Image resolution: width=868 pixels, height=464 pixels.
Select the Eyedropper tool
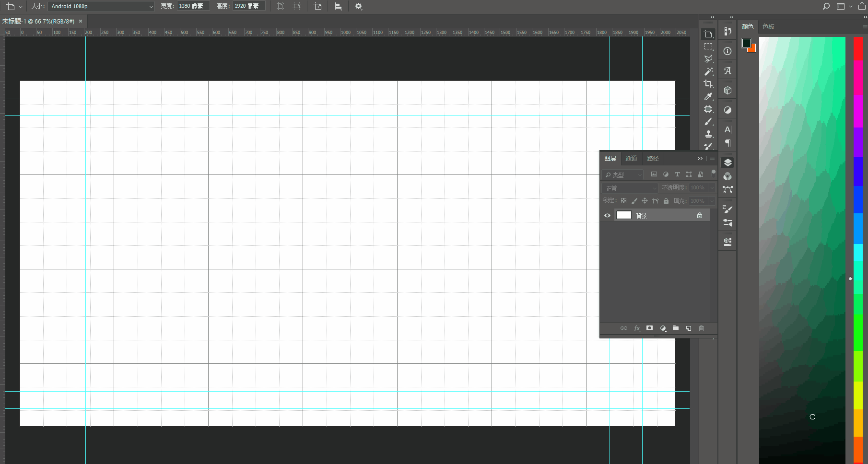tap(708, 96)
